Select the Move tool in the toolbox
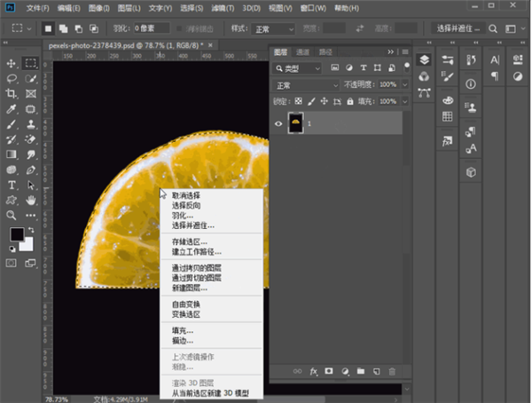 (x=12, y=64)
